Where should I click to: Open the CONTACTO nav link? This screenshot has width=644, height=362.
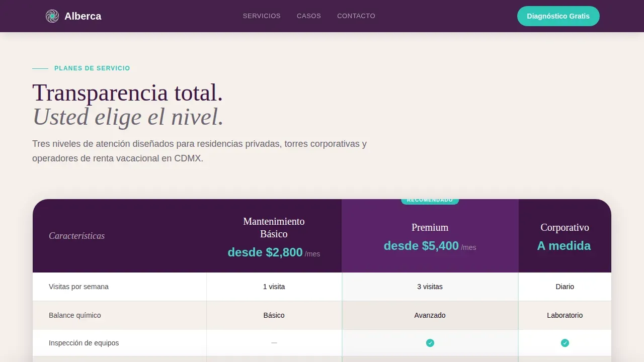(356, 16)
